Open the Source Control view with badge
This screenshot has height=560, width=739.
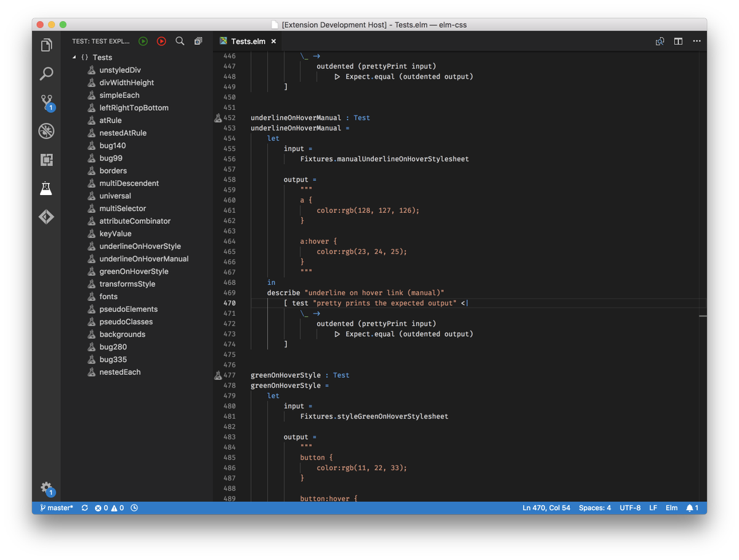[x=47, y=102]
